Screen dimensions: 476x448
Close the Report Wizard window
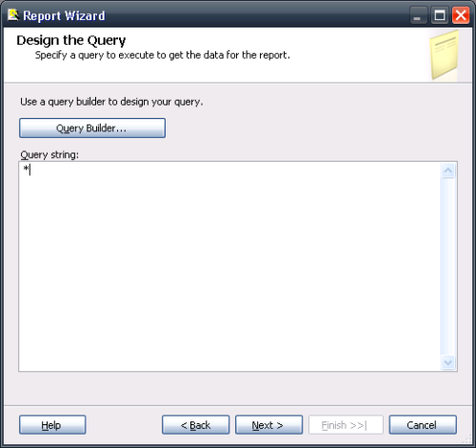[461, 15]
